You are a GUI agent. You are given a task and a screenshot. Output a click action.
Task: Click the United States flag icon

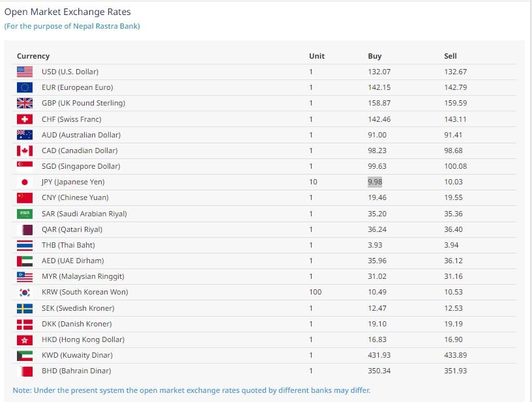coord(25,72)
